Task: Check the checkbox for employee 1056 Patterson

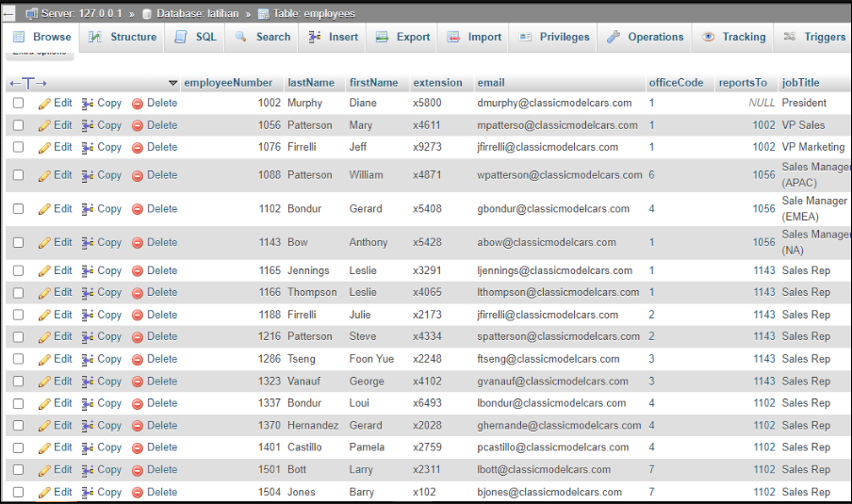Action: tap(19, 125)
